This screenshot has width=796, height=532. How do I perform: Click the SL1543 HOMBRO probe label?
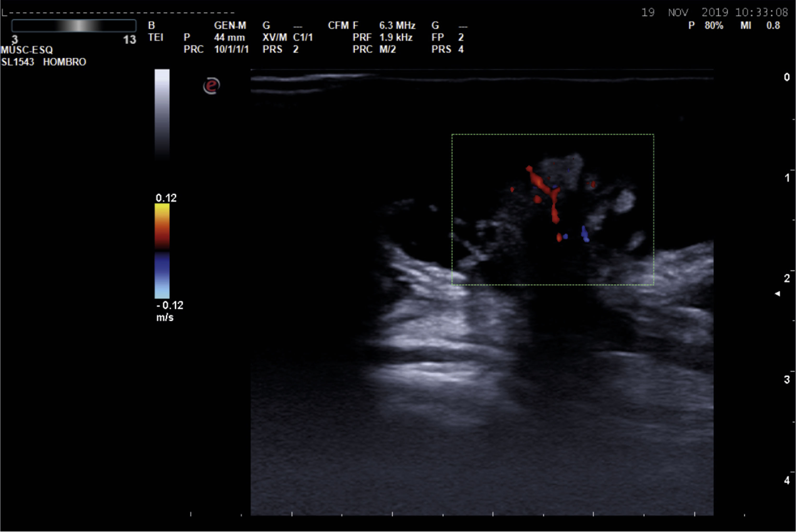(x=44, y=62)
